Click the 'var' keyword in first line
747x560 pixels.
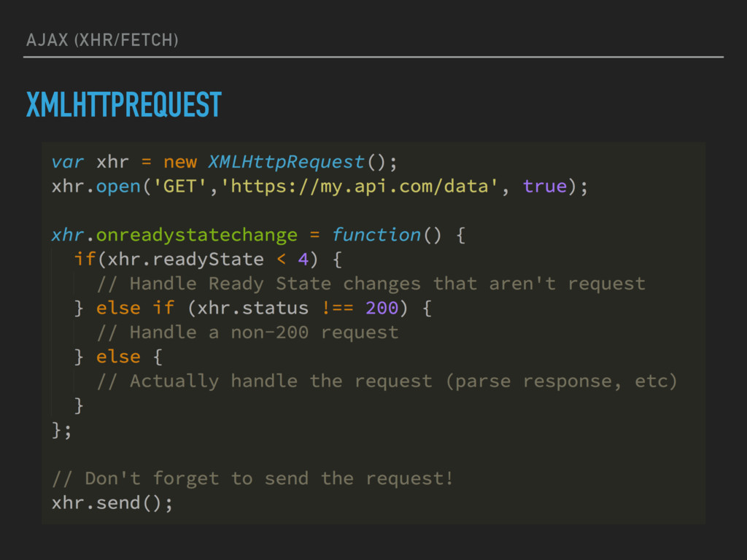click(68, 162)
